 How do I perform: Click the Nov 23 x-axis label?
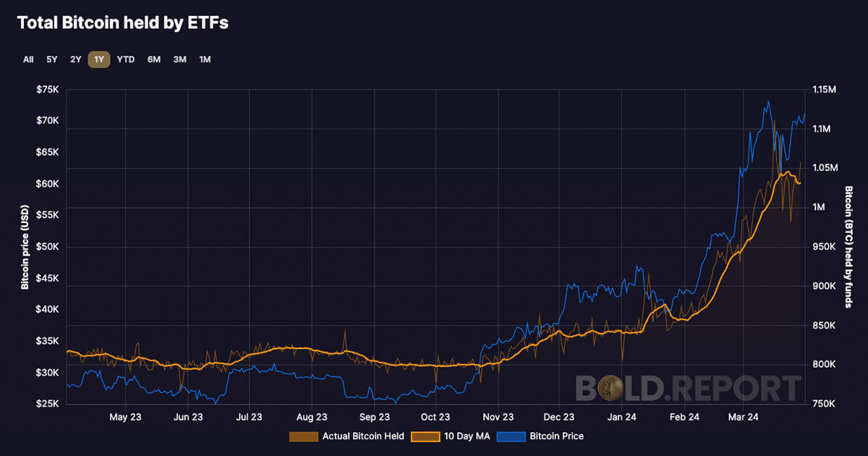pos(498,417)
